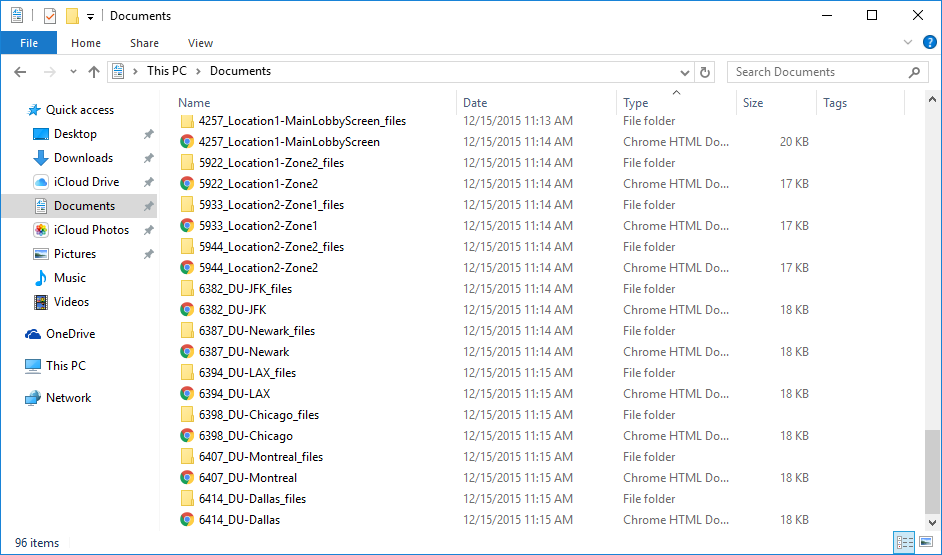Click the Up directory arrow icon
This screenshot has height=555, width=942.
tap(94, 72)
